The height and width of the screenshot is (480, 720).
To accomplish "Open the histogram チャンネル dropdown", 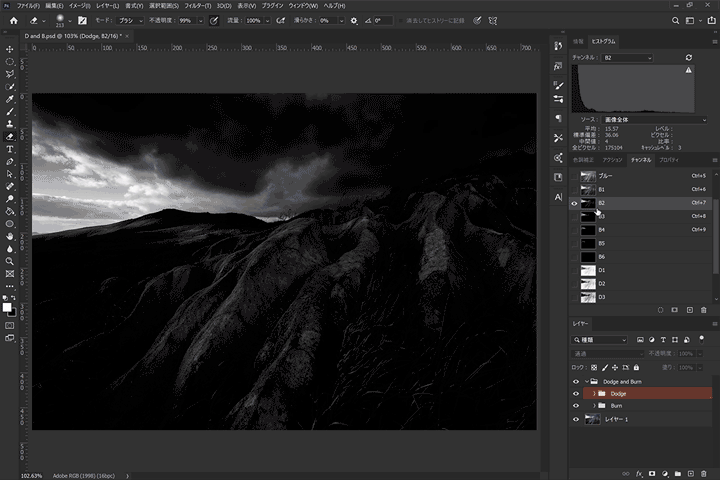I will pyautogui.click(x=626, y=58).
